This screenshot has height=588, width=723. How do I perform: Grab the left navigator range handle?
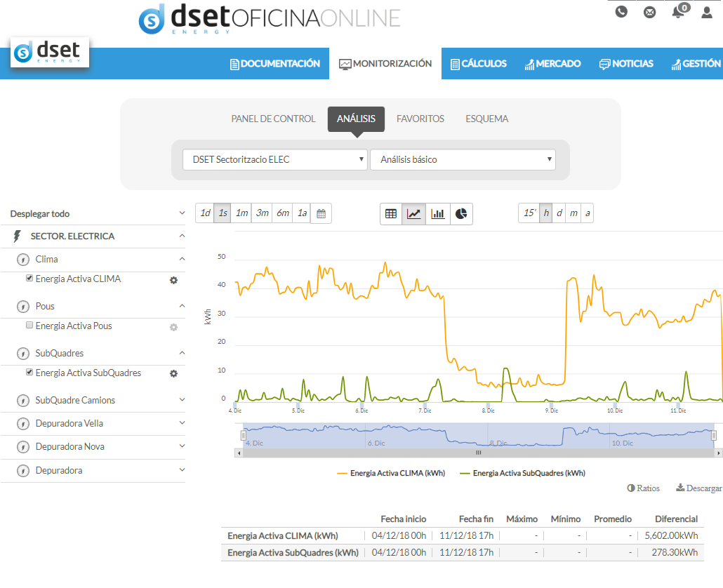click(244, 436)
